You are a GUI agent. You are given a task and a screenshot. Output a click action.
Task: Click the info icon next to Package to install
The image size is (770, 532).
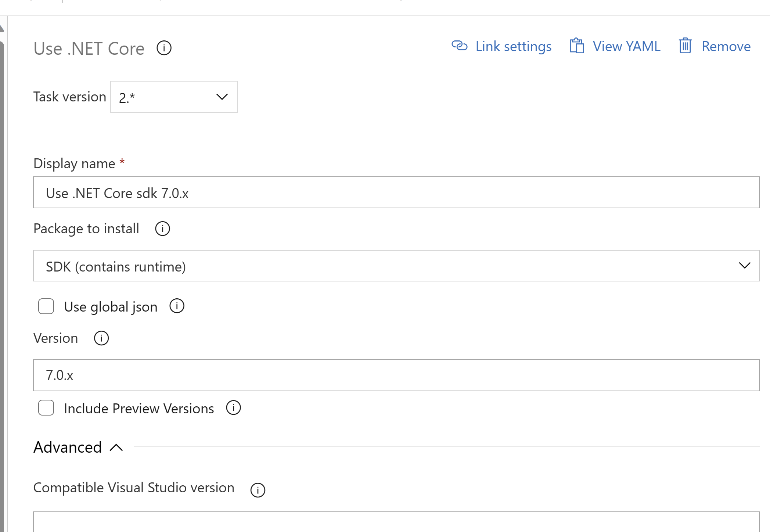pyautogui.click(x=162, y=229)
